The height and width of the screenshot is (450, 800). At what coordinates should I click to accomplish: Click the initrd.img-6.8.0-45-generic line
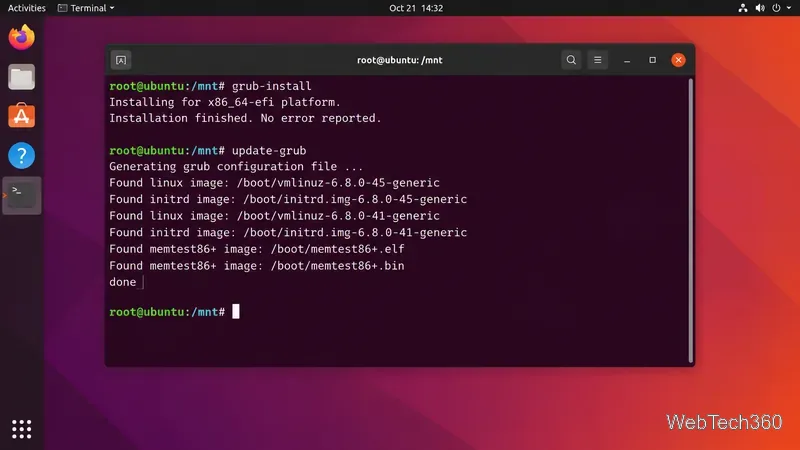[x=288, y=199]
